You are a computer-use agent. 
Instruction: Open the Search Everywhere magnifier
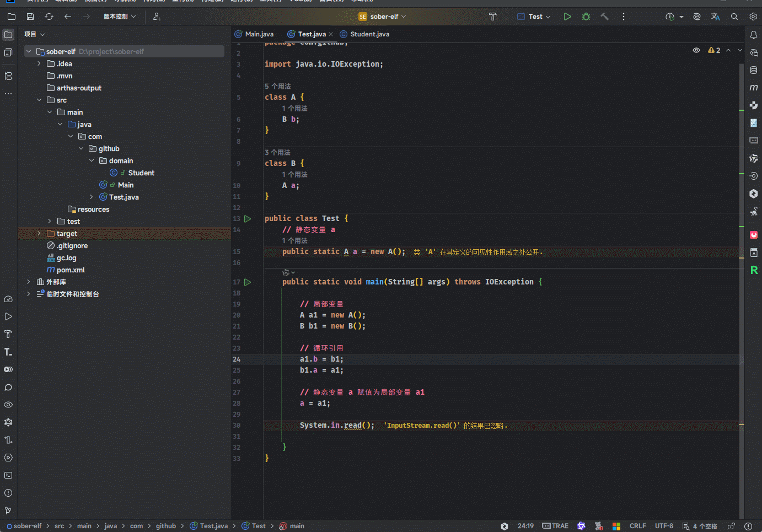pyautogui.click(x=734, y=17)
